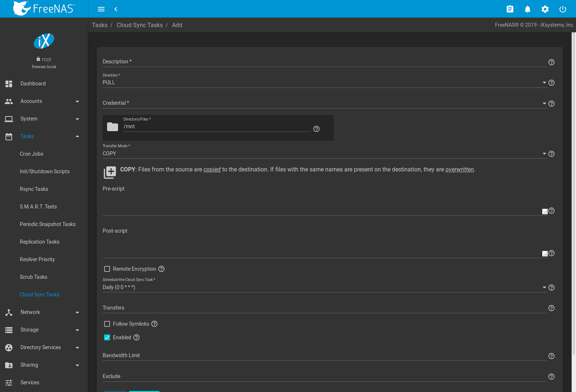Viewport: 576px width, 392px height.
Task: Expand the Accounts menu
Action: click(44, 101)
